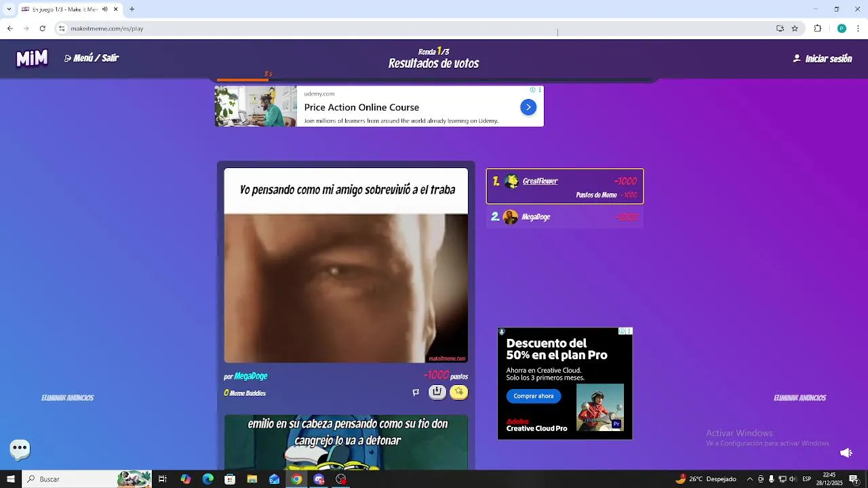Screen dimensions: 868x488
Task: Mute sound with the speaker icon
Action: click(x=846, y=453)
